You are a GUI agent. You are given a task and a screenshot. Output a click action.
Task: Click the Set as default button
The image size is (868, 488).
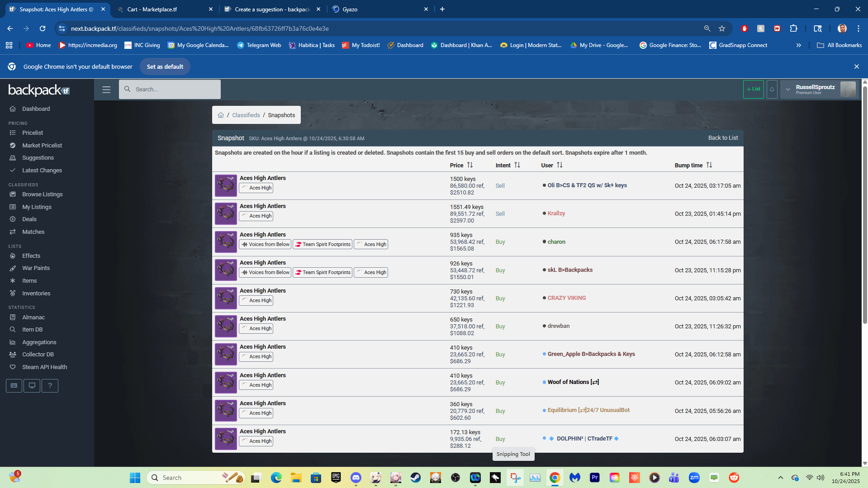[165, 66]
